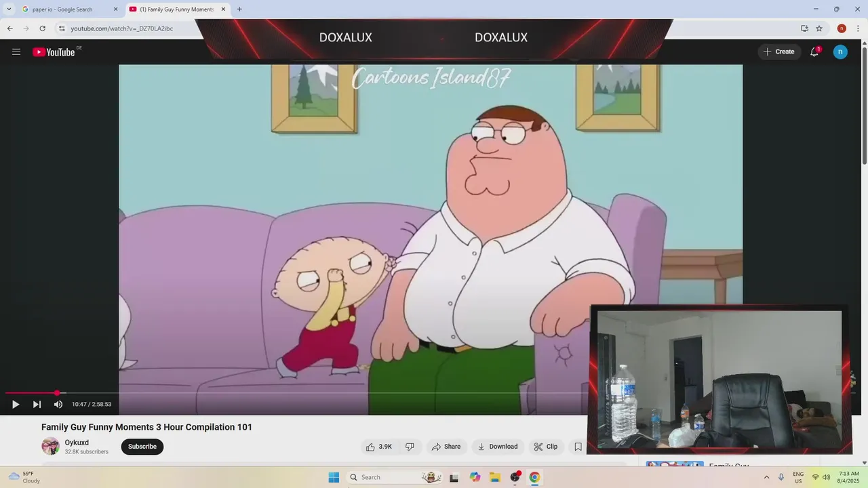Dislike the video with thumbs down
The image size is (868, 488).
[410, 447]
